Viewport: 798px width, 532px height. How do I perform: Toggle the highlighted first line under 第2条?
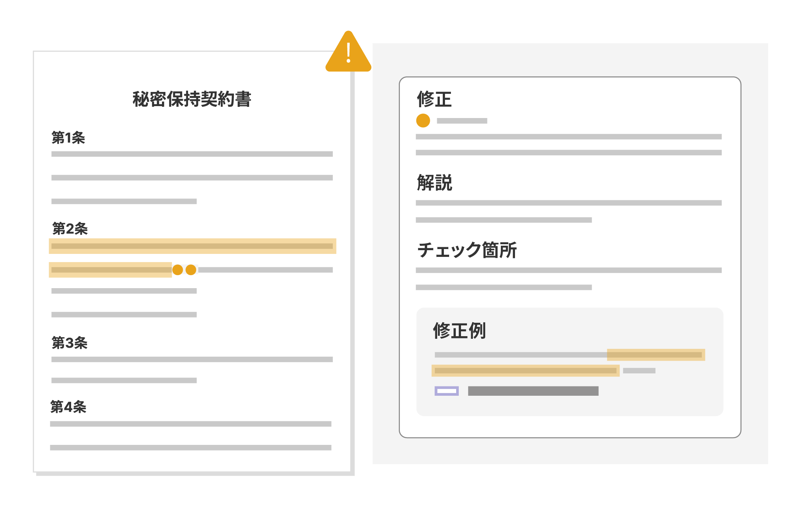click(x=192, y=246)
